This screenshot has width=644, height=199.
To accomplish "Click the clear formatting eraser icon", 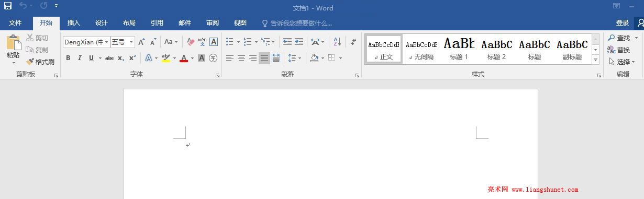I will pos(191,42).
